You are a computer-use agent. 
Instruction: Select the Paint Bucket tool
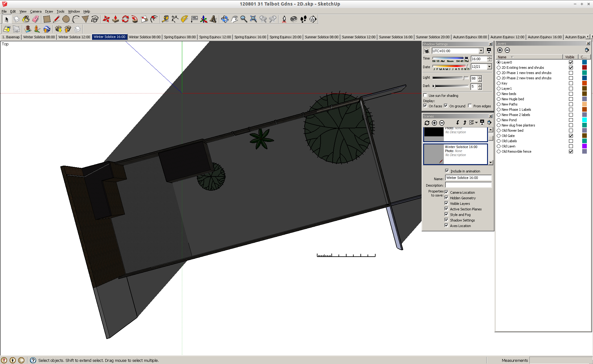click(26, 19)
